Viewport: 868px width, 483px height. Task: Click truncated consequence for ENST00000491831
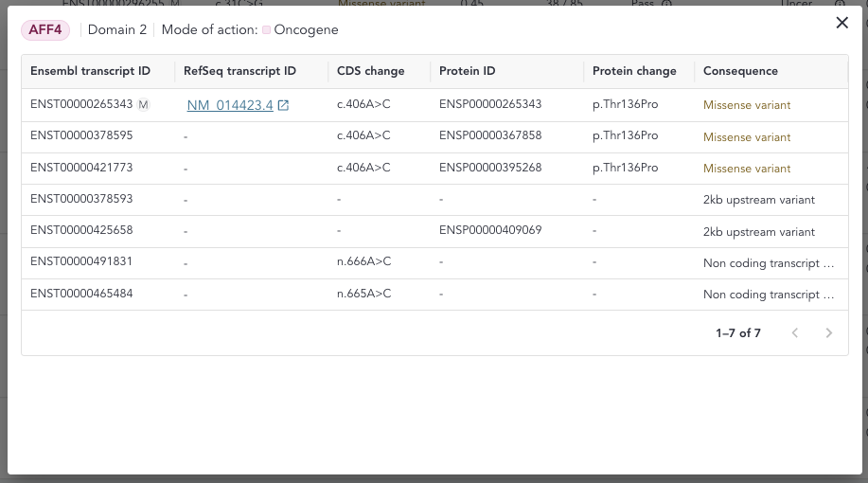click(769, 263)
